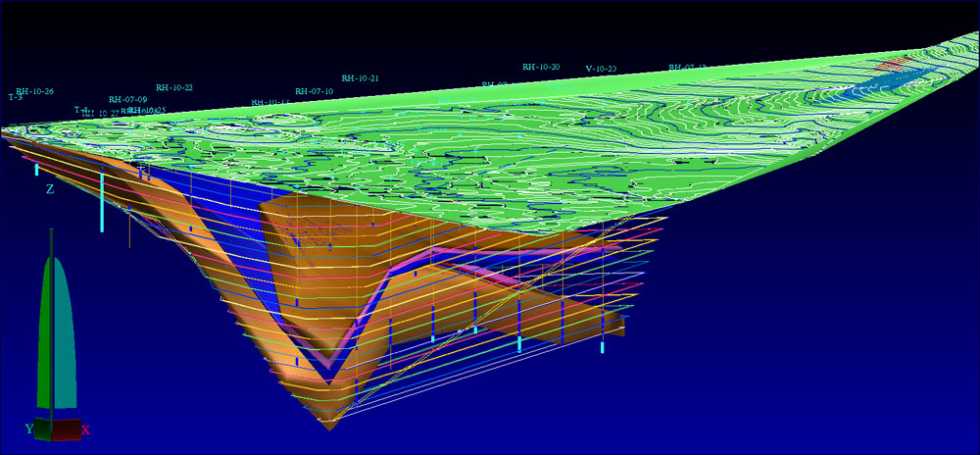Screen dimensions: 980x455
Task: Select the RH-07-10 borehole label
Action: click(314, 91)
